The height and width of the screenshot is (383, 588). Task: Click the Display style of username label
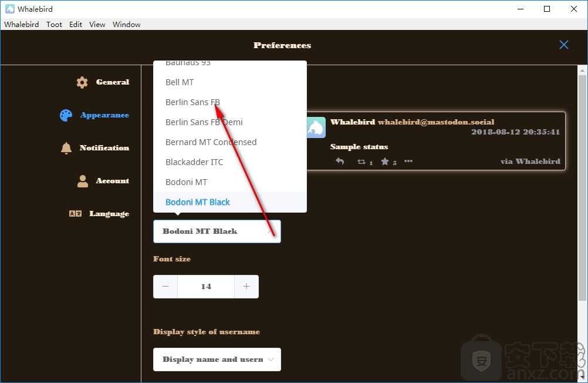tap(207, 332)
